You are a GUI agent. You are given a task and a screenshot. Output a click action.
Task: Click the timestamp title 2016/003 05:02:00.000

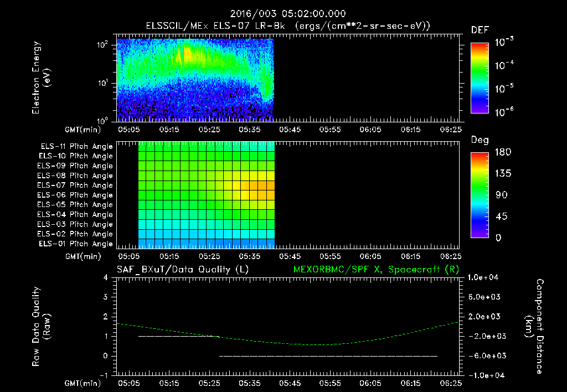[288, 14]
